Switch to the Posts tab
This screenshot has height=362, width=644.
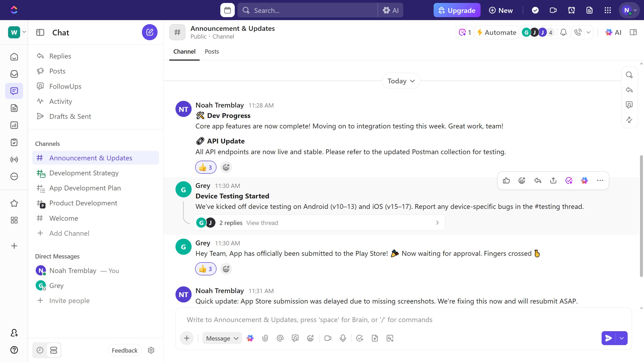(x=212, y=51)
